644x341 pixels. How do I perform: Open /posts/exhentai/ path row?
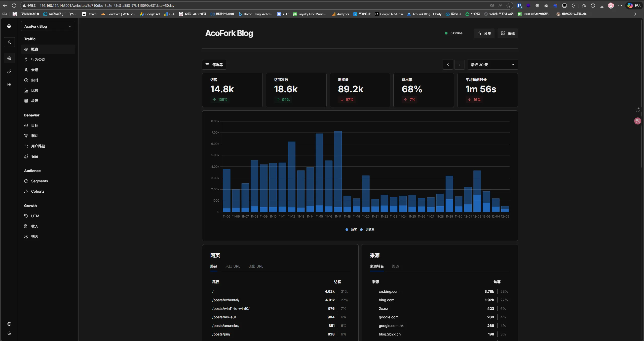point(226,300)
